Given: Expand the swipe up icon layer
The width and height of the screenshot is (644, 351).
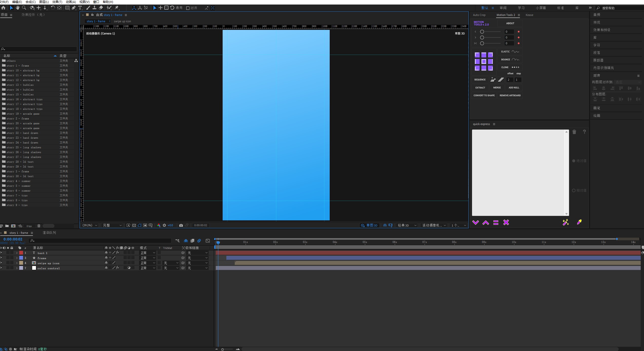Looking at the screenshot, I should coord(17,263).
